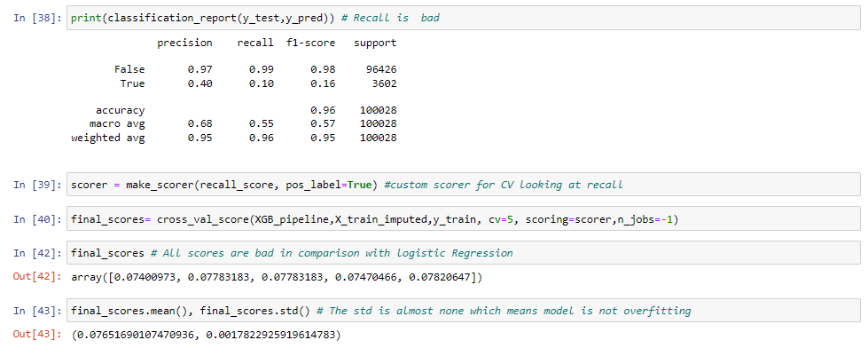The width and height of the screenshot is (868, 356).
Task: Click the Out[42] output prompt
Action: [x=37, y=277]
